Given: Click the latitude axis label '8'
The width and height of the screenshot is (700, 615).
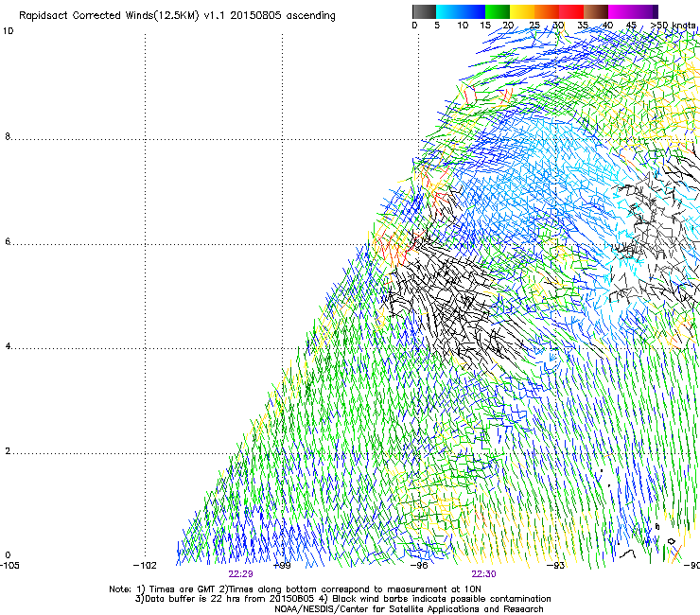Looking at the screenshot, I should pos(8,136).
